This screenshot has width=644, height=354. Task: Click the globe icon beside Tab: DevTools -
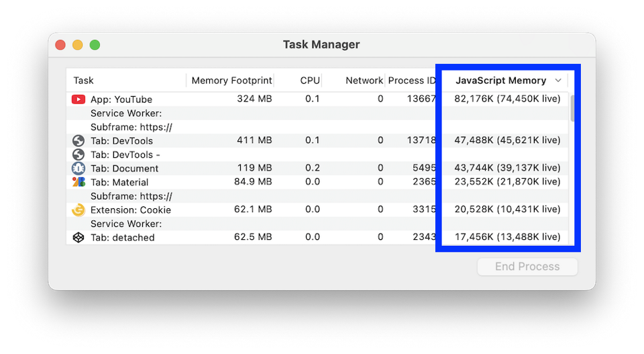78,154
